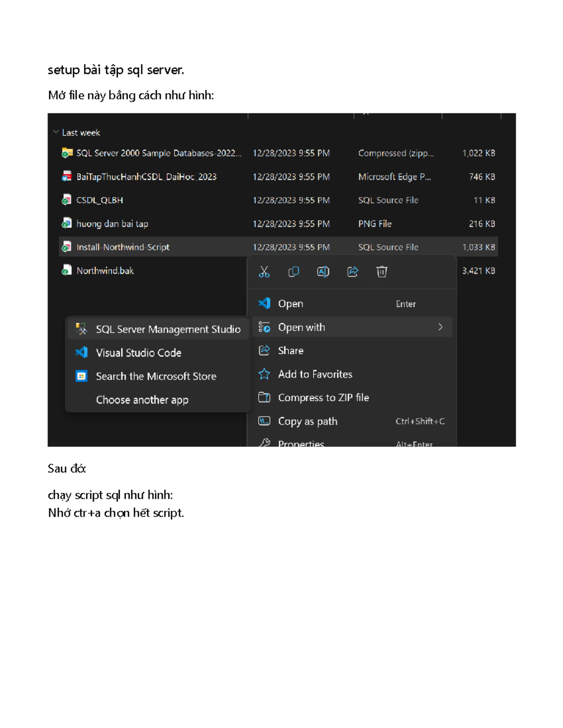Click the Delete trash icon
Viewport: 563px width, 728px height.
[381, 271]
